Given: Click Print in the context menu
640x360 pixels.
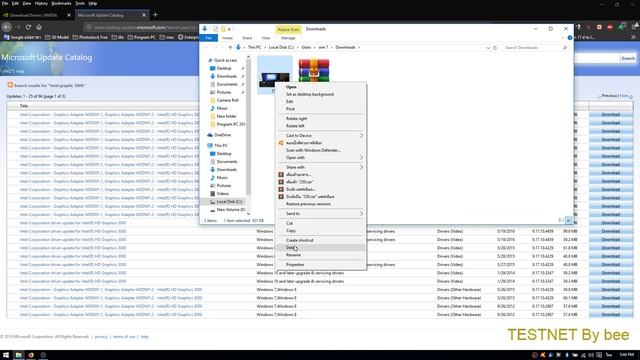Looking at the screenshot, I should pos(290,109).
